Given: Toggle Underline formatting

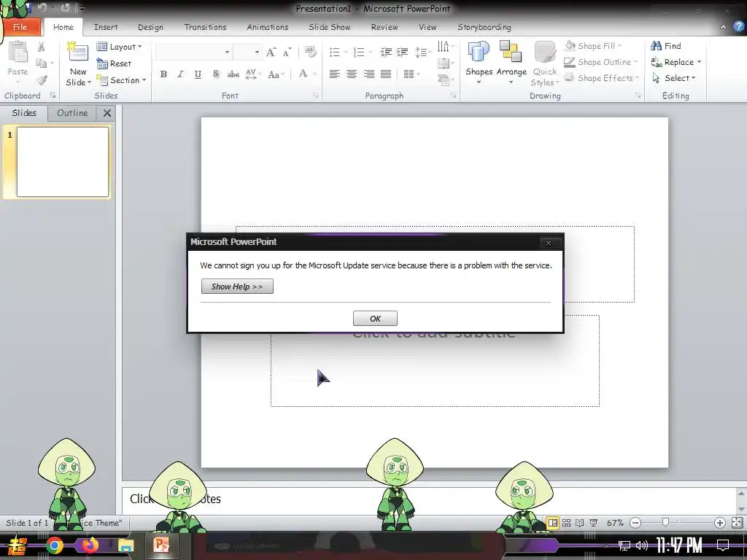Looking at the screenshot, I should coord(198,74).
